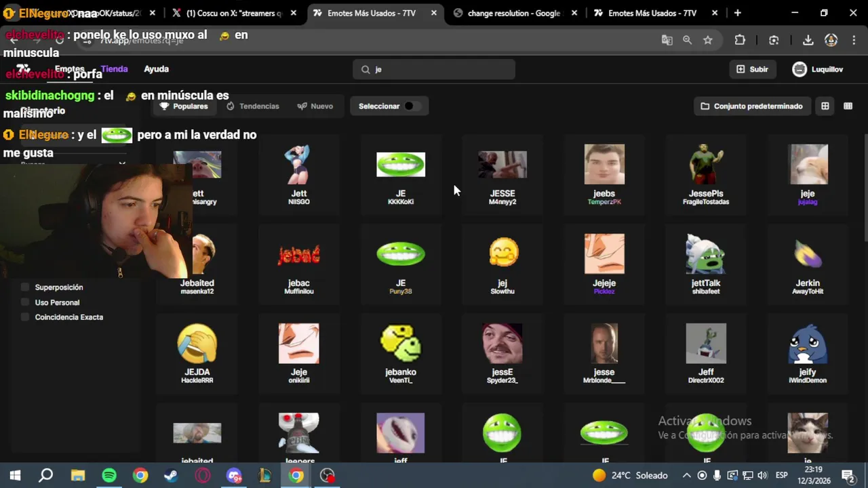Click the page vertical scrollbar
868x488 pixels.
pyautogui.click(x=865, y=186)
